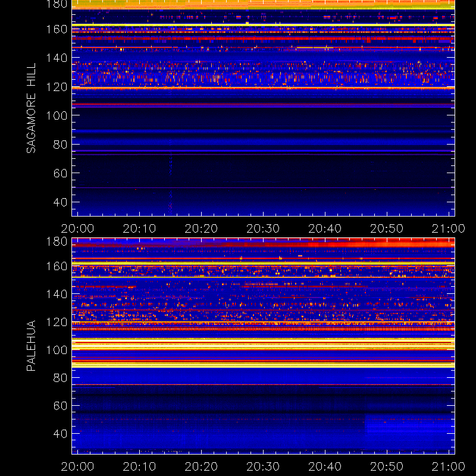Screen dimensions: 476x476
Task: Pick the 20:50 label under Palehua plot
Action: tap(387, 466)
